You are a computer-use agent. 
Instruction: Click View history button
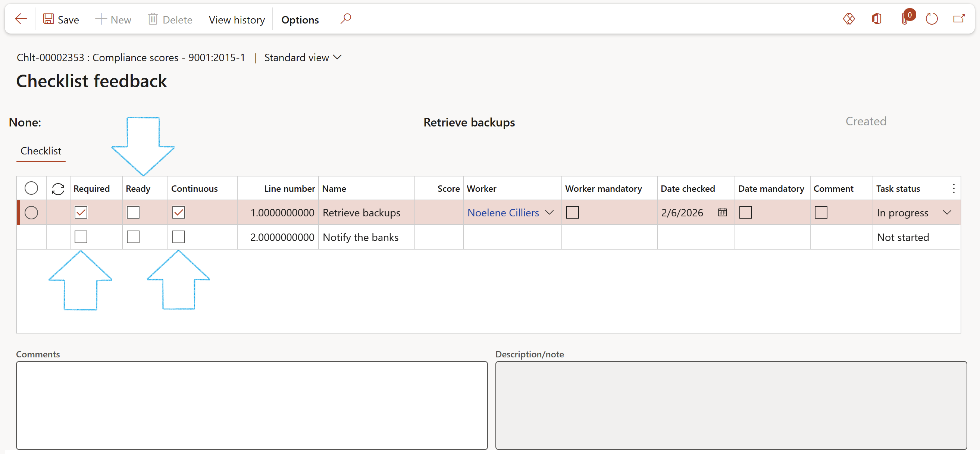(x=237, y=20)
